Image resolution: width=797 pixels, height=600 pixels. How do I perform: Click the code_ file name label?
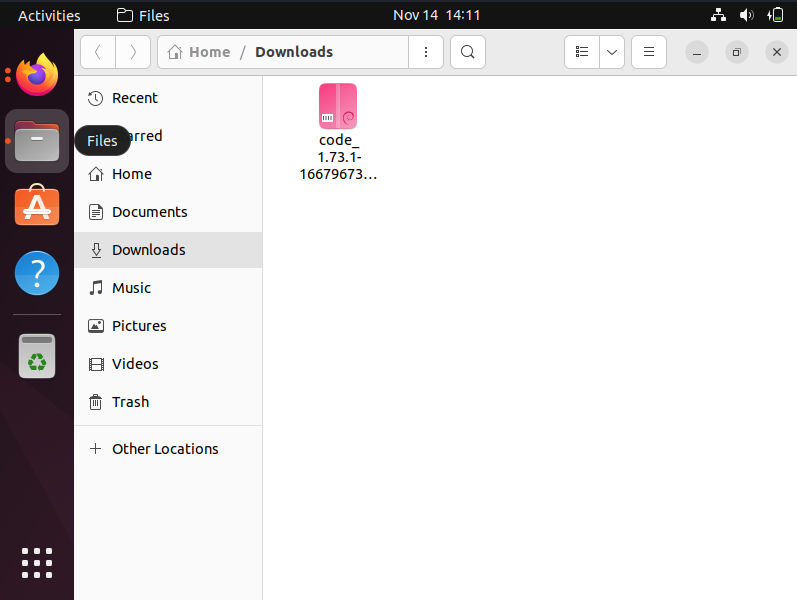pyautogui.click(x=338, y=157)
